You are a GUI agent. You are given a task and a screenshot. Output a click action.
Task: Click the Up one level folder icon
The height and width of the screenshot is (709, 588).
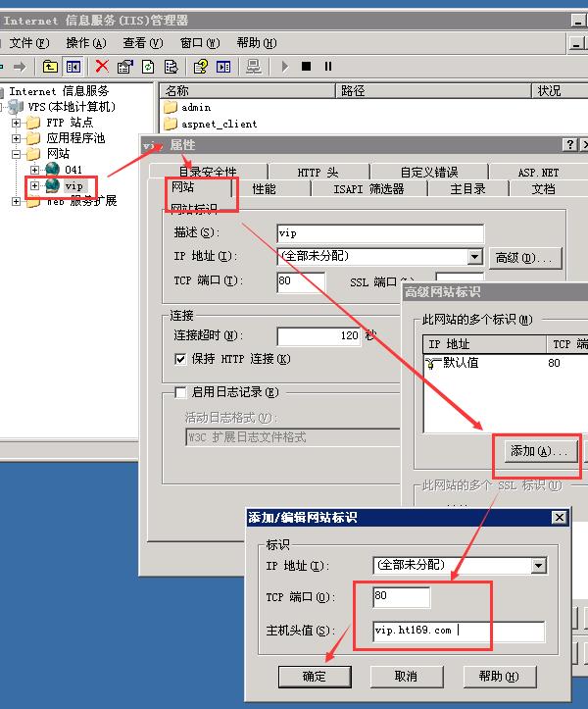(x=50, y=67)
